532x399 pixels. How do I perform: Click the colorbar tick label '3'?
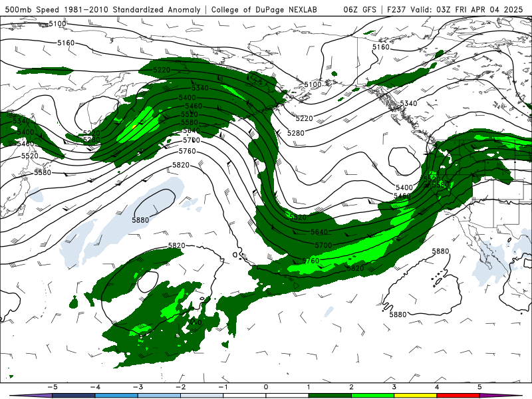394,387
